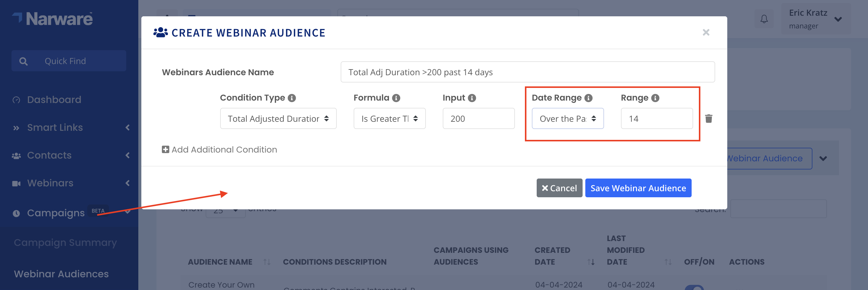Click the Dashboard gauge icon
Screen dimensions: 868x290
pos(16,100)
